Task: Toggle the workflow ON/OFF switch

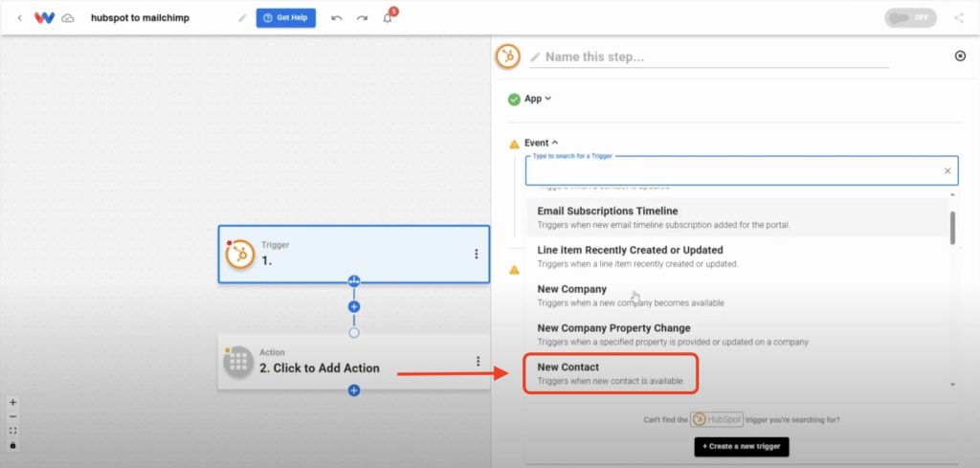Action: click(910, 18)
